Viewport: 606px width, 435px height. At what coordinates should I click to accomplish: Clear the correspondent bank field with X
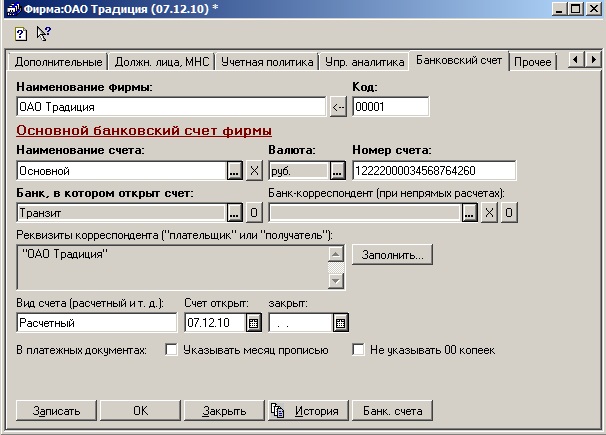coord(489,212)
